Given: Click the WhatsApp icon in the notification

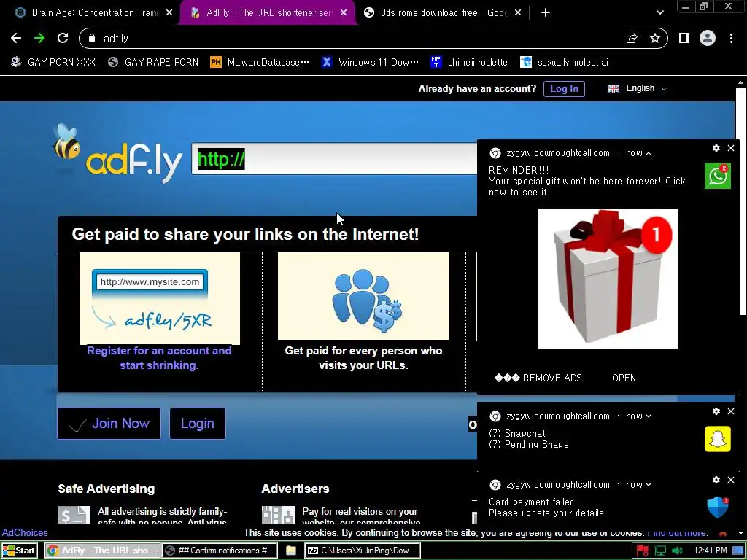Looking at the screenshot, I should (718, 176).
